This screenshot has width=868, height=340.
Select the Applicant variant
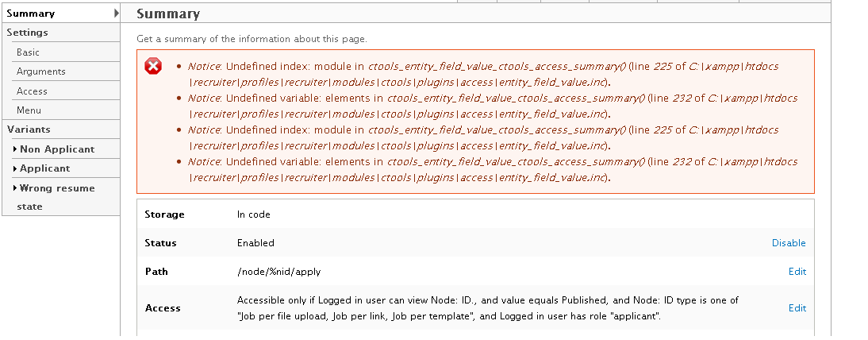click(x=45, y=168)
